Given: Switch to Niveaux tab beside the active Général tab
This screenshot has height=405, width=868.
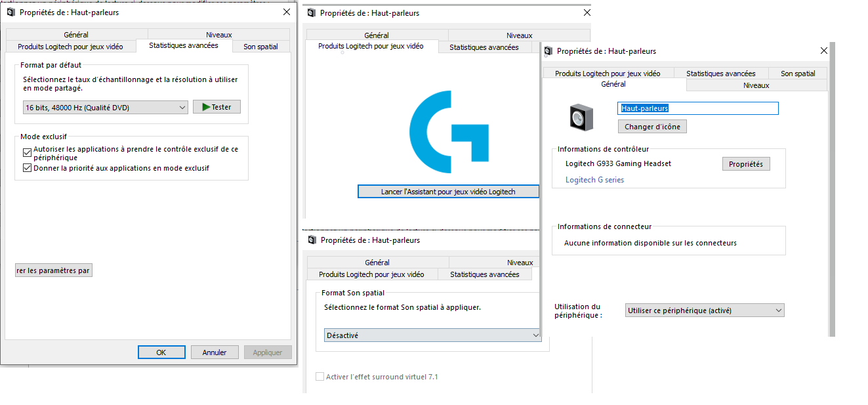Looking at the screenshot, I should (756, 85).
